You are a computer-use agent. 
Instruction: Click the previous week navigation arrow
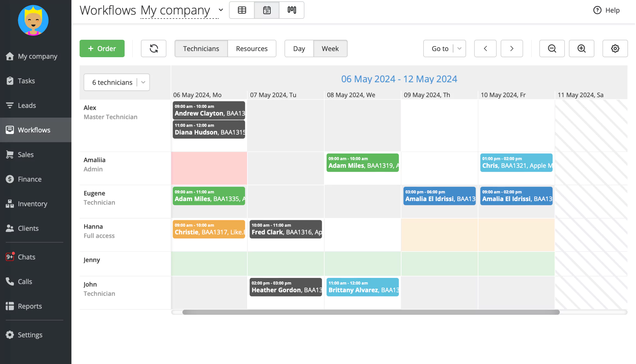(485, 48)
